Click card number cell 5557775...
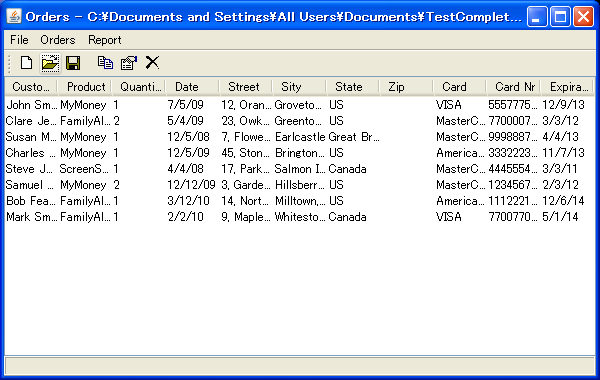600x380 pixels. [514, 105]
